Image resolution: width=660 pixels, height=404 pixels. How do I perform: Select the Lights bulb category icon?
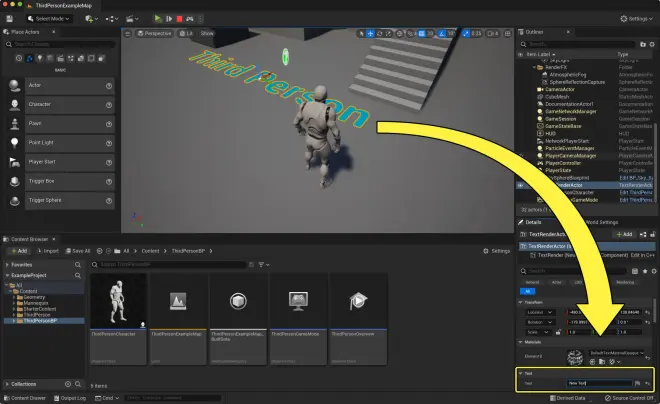pyautogui.click(x=40, y=58)
